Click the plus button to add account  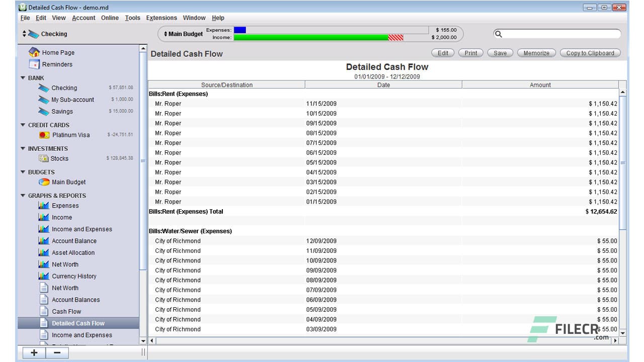tap(34, 352)
